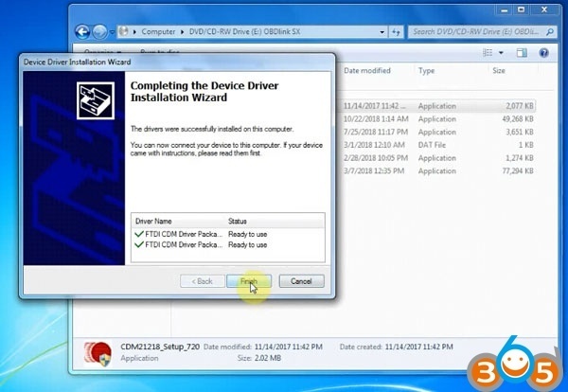Open the view options dropdown arrow
This screenshot has width=568, height=392.
501,53
